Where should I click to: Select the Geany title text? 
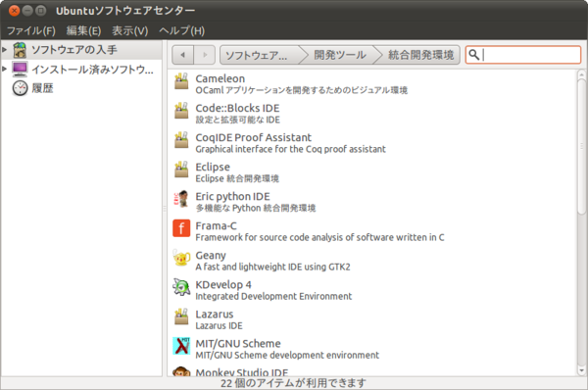click(211, 256)
